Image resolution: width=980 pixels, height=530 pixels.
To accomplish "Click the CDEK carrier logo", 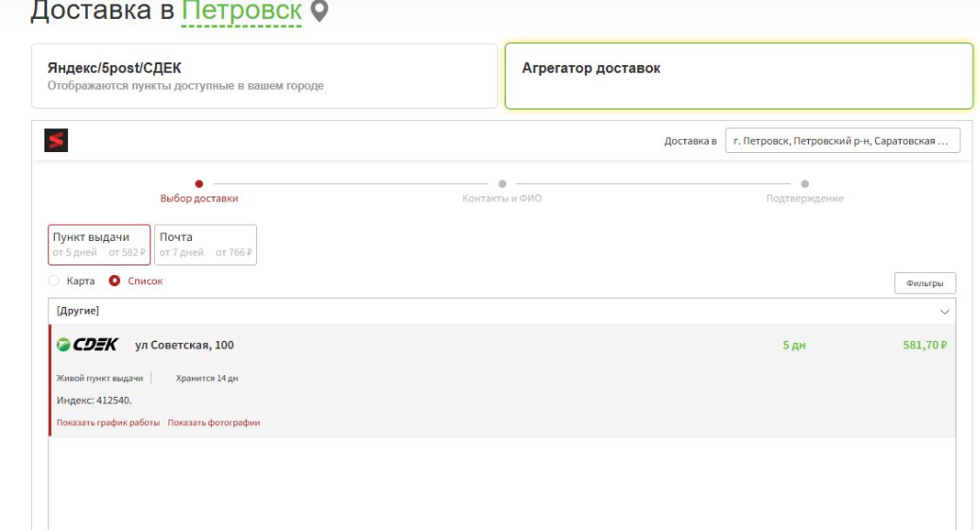I will [87, 345].
